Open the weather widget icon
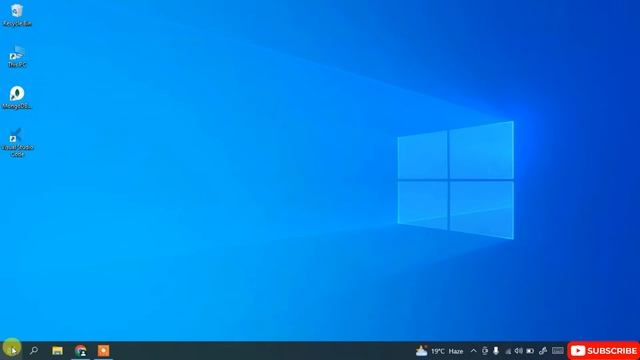This screenshot has width=640, height=360. tap(421, 351)
